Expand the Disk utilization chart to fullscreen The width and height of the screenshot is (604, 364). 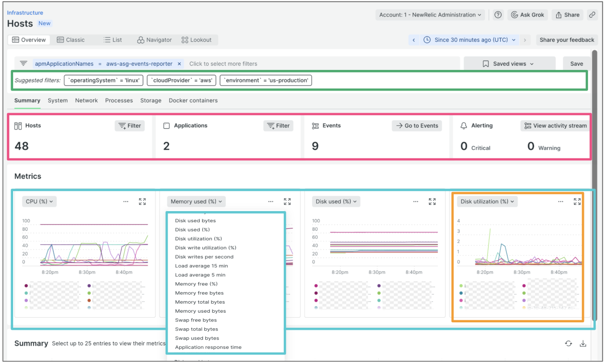point(577,202)
